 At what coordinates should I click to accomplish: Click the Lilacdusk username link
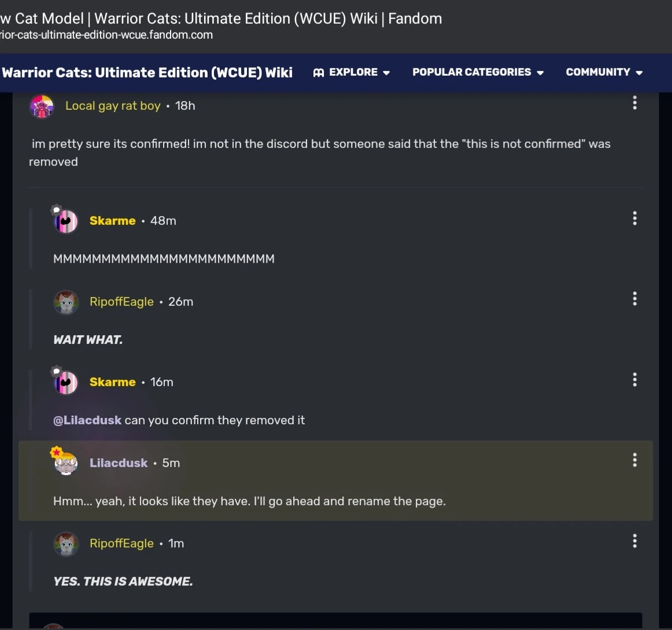(x=119, y=463)
